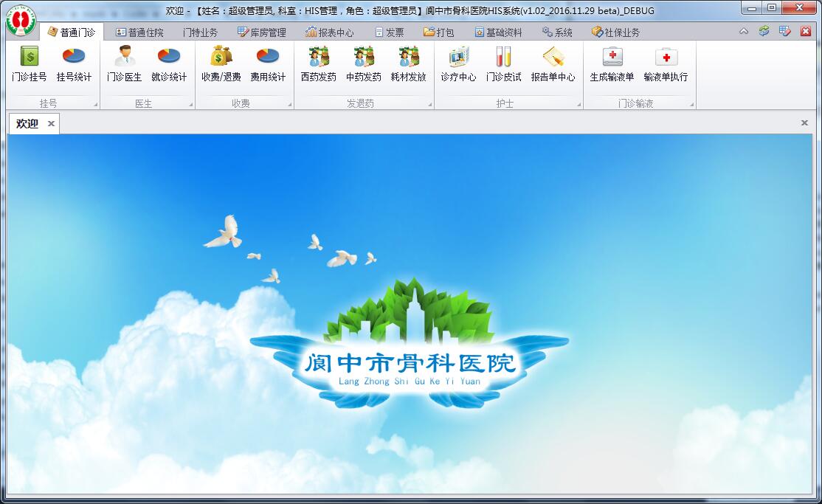Maximize the HIS application window

tap(772, 7)
